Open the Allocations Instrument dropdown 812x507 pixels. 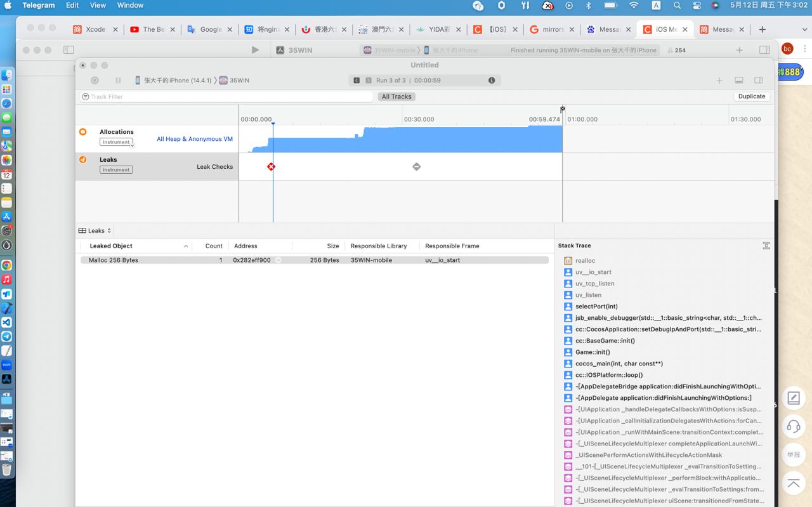pyautogui.click(x=116, y=142)
